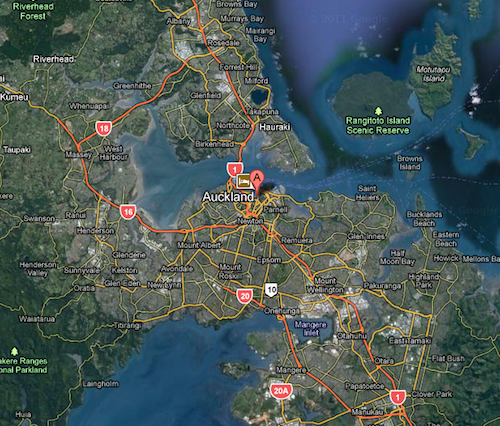Click the Flat Bush label
The image size is (500, 426).
(448, 359)
